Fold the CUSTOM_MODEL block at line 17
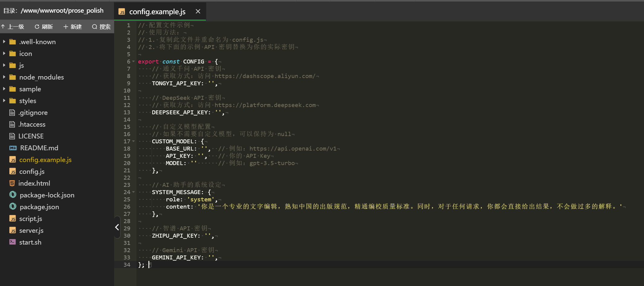The width and height of the screenshot is (644, 286). point(133,141)
